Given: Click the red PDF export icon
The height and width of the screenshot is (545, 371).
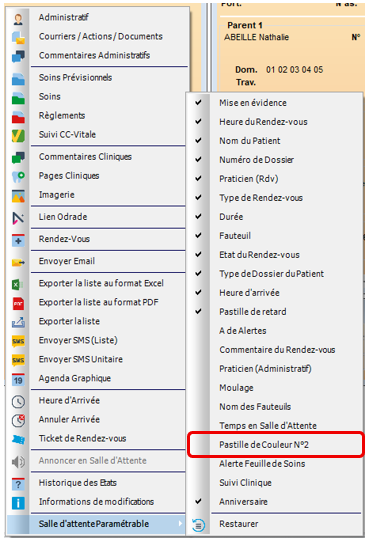Looking at the screenshot, I should click(18, 304).
